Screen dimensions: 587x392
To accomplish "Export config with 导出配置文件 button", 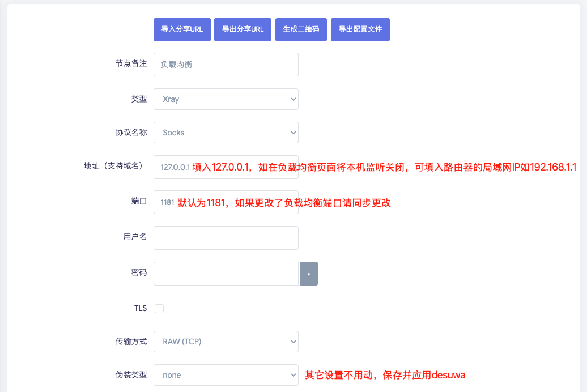I will pyautogui.click(x=360, y=29).
